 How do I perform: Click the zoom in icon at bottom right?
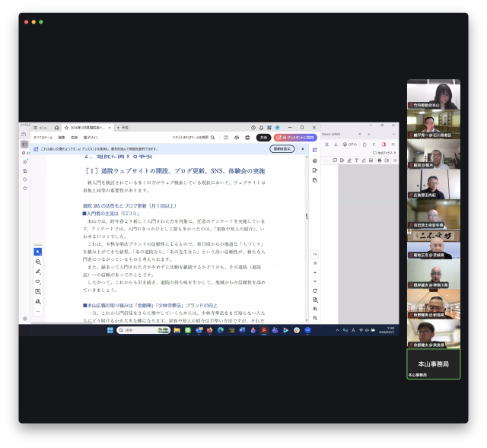315,309
